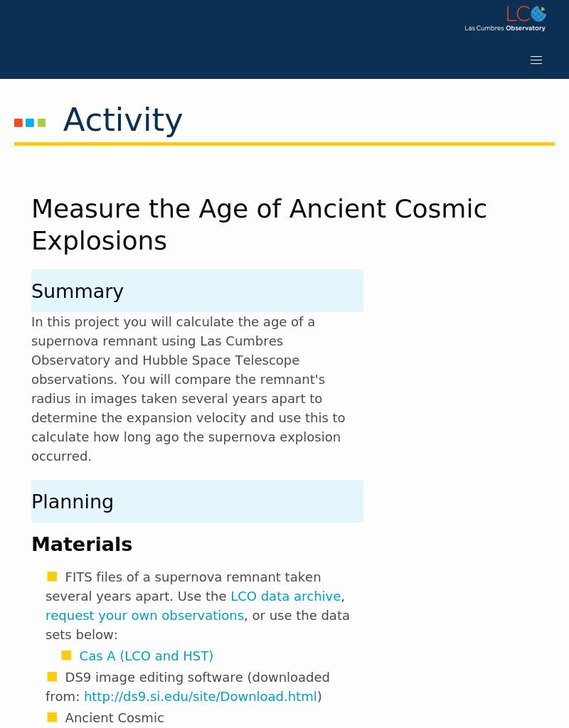The width and height of the screenshot is (569, 728).
Task: Click the orange bullet beside DS9 software item
Action: point(52,676)
